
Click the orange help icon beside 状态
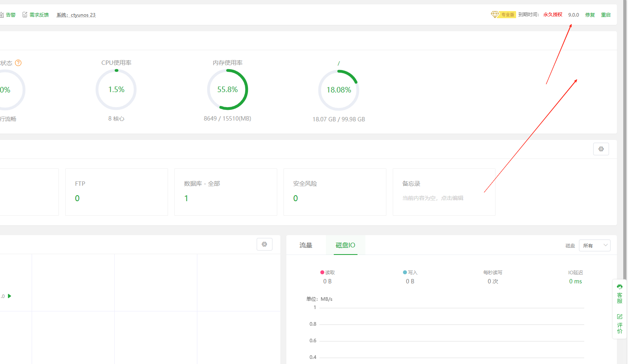(x=18, y=63)
